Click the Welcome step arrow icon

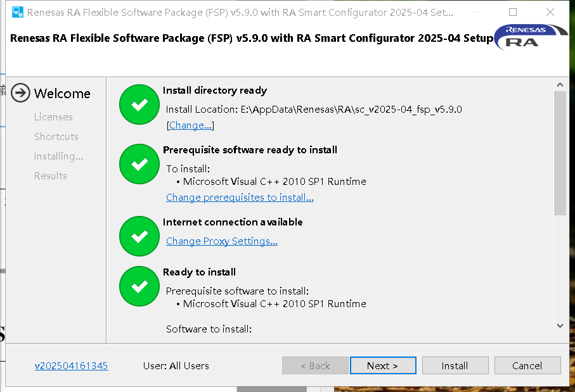click(x=20, y=93)
